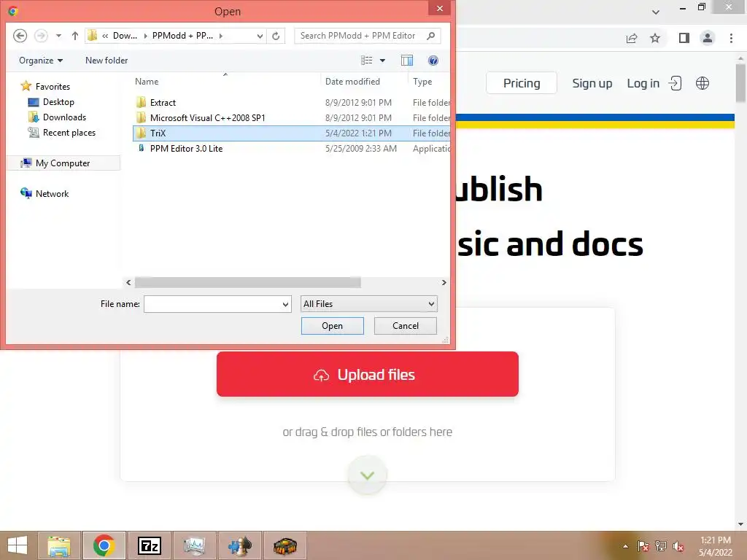Open Chrome three-dot menu
The width and height of the screenshot is (747, 560).
point(731,38)
